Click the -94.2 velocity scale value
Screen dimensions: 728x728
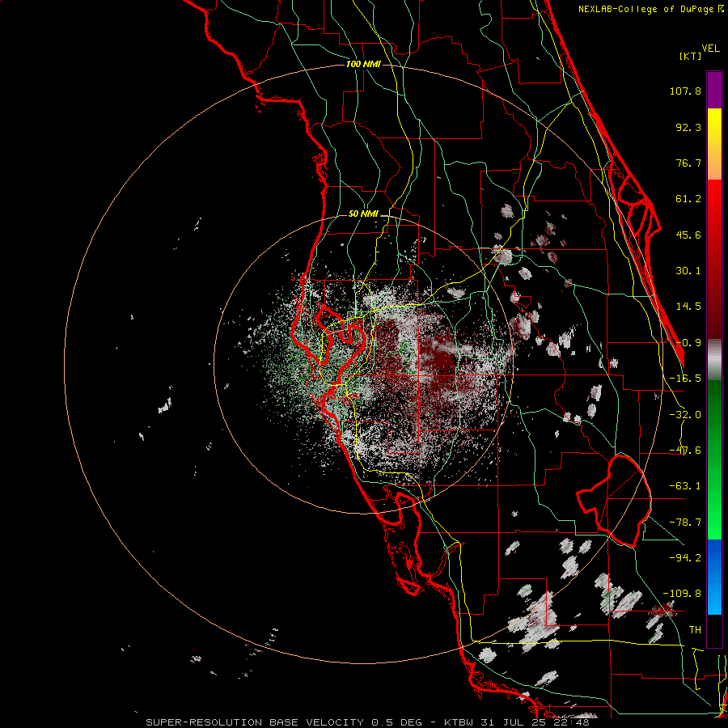(x=685, y=557)
